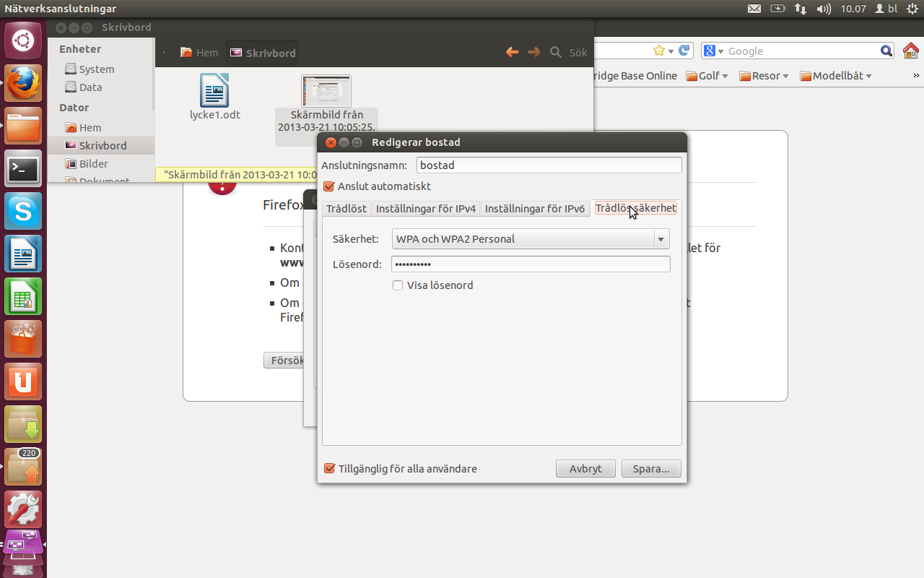Open Update Manager with 220 badge
The width and height of the screenshot is (924, 578).
pos(23,467)
